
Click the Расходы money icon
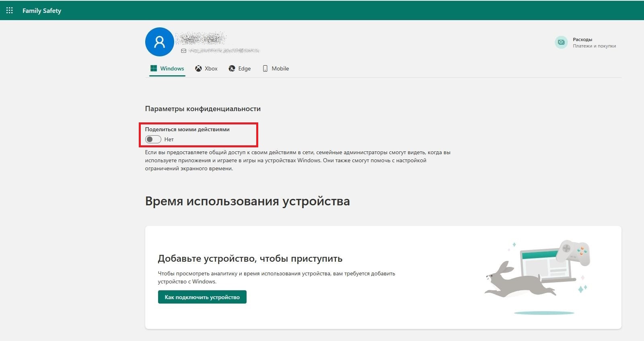[561, 42]
